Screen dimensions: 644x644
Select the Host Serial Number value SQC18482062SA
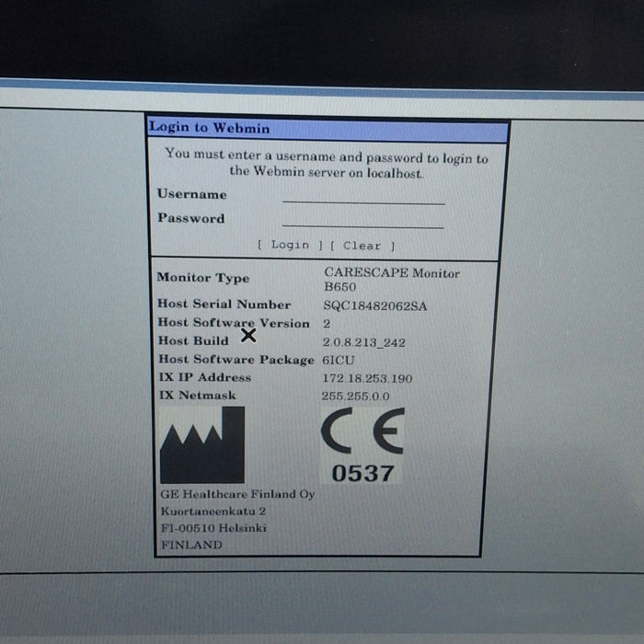(x=374, y=305)
